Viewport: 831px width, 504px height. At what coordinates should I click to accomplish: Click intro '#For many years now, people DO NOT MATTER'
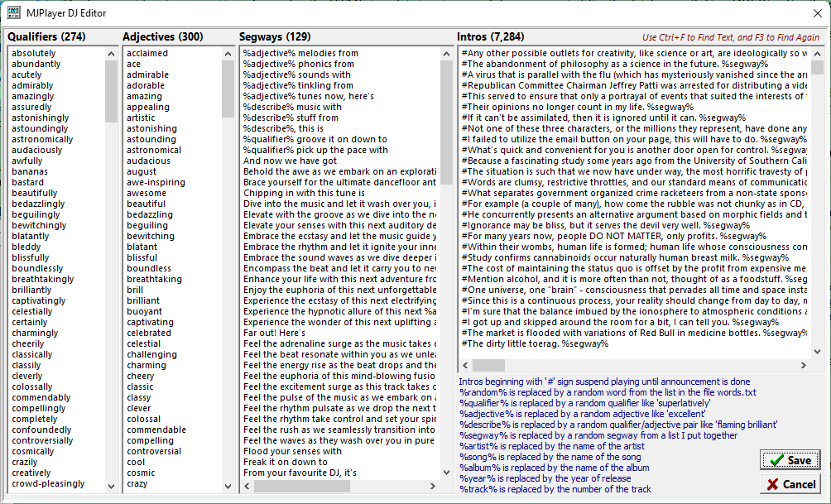pos(613,237)
